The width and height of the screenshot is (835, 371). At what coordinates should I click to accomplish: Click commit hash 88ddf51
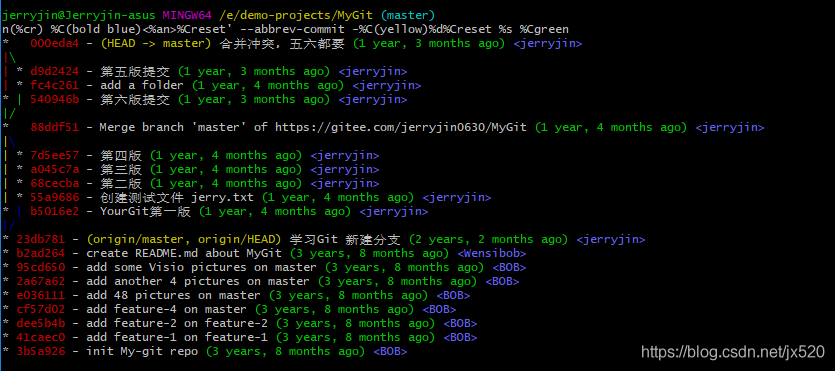point(54,128)
